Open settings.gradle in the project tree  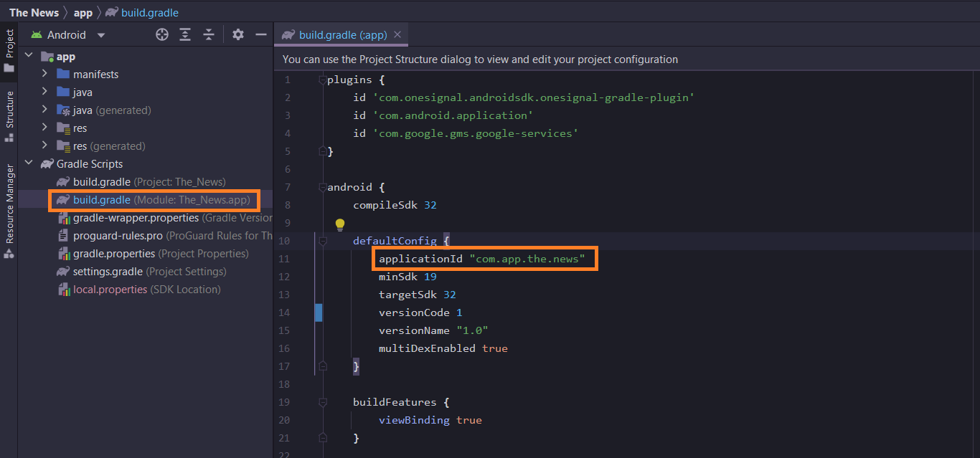[x=108, y=272]
